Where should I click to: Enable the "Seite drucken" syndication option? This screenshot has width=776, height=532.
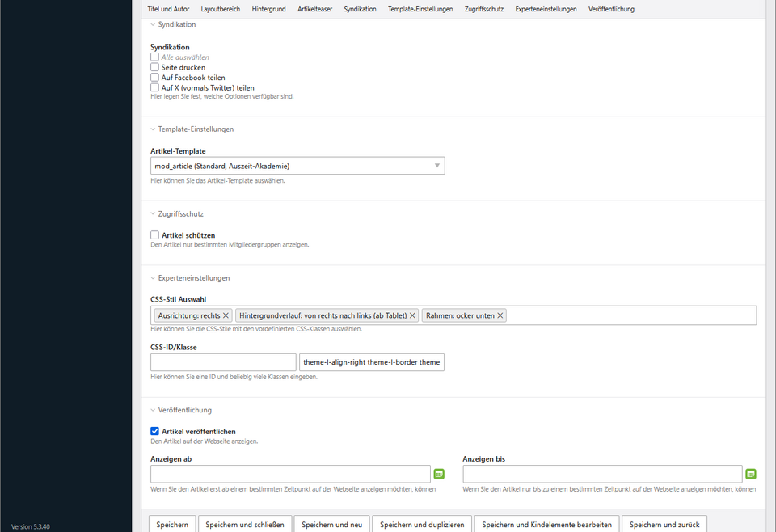pos(154,67)
